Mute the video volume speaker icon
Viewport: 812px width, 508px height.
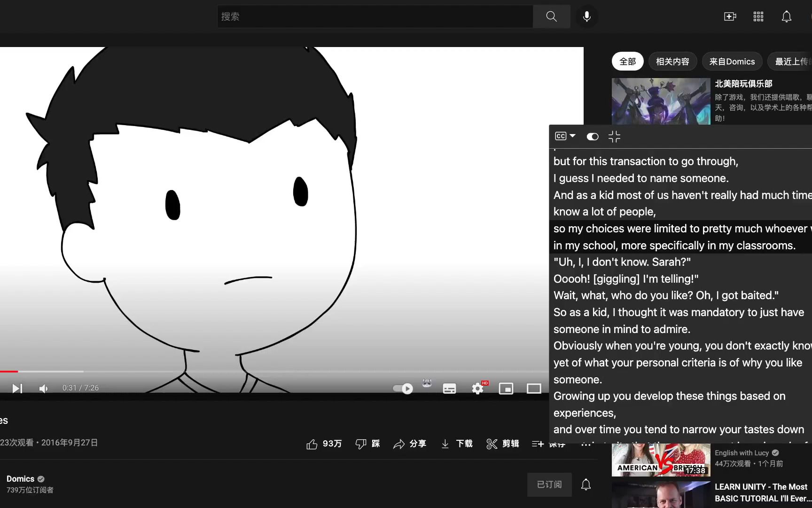point(44,388)
